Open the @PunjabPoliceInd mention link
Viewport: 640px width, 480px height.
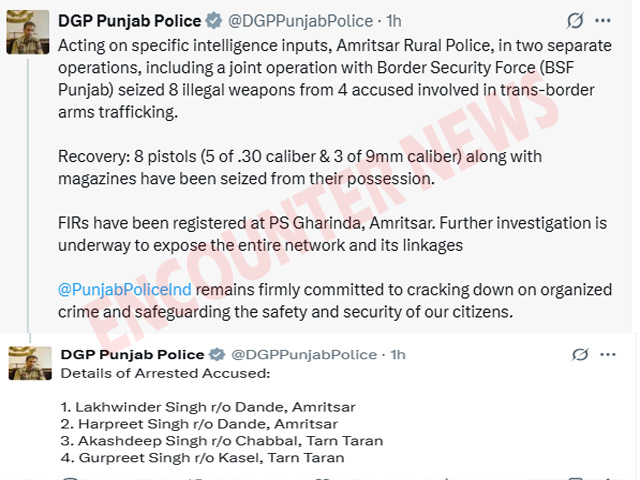pos(125,289)
